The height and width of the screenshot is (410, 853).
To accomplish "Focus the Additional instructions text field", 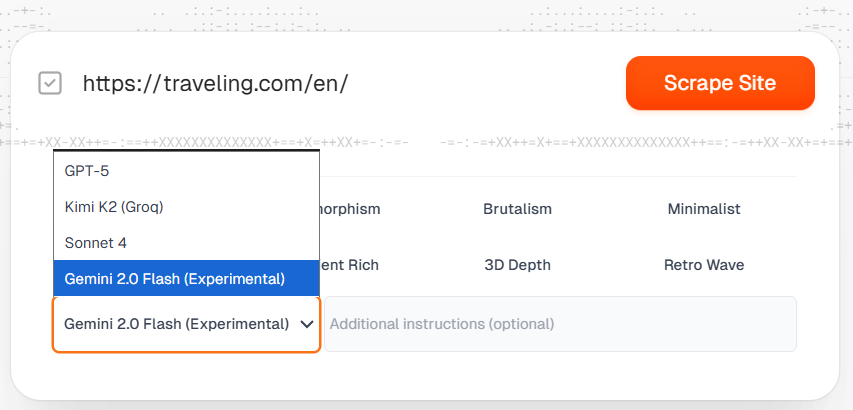I will point(560,324).
